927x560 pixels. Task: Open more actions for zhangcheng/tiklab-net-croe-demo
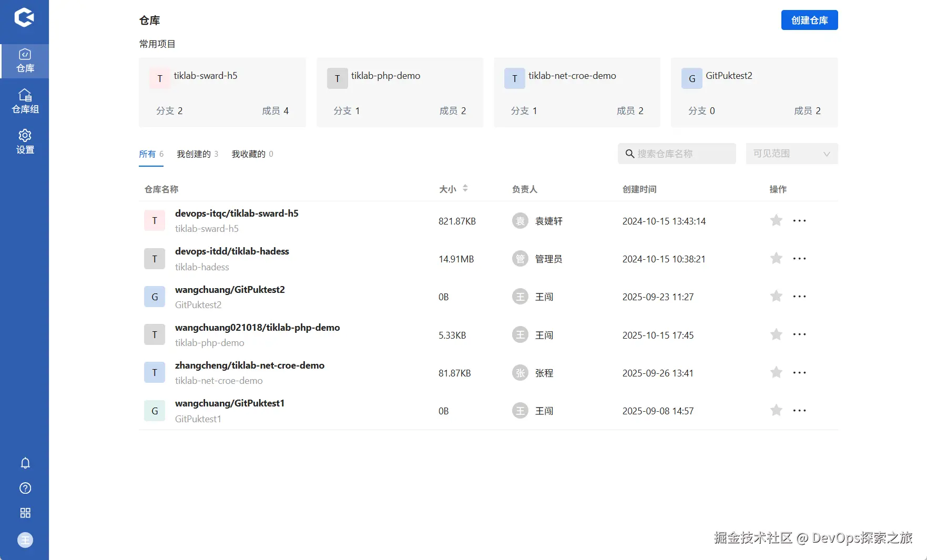[x=799, y=373]
